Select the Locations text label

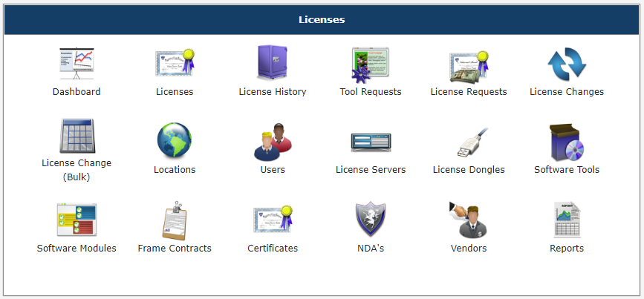pyautogui.click(x=175, y=169)
